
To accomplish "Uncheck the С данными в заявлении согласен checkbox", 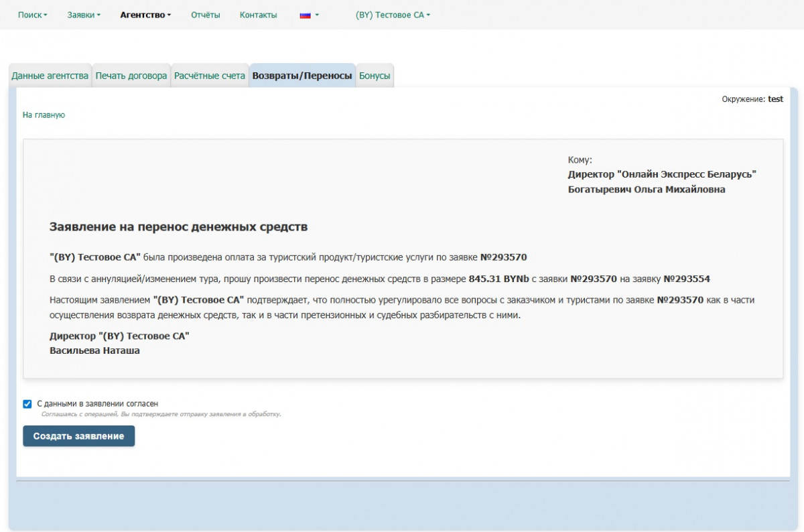I will point(27,404).
